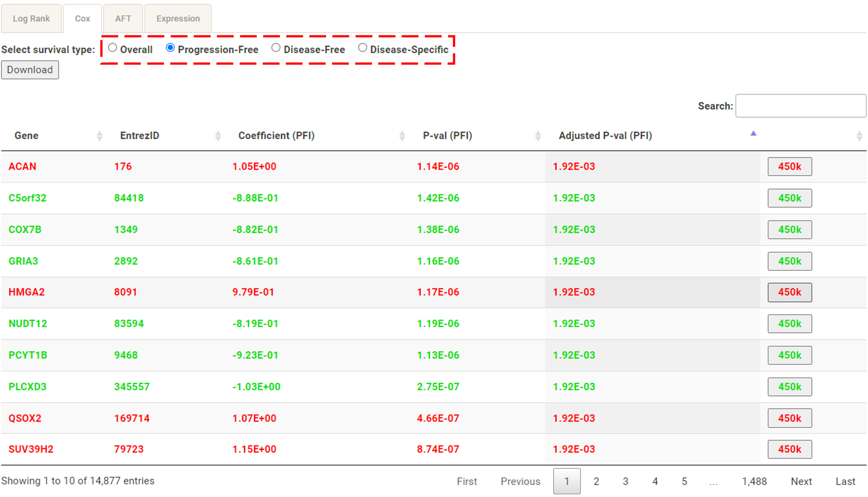Sort by Coefficient (PFI) arrows
The height and width of the screenshot is (497, 868).
point(402,136)
